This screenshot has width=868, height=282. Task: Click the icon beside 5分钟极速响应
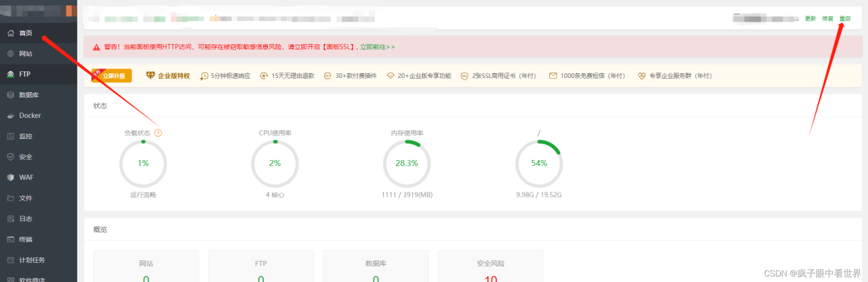(204, 76)
